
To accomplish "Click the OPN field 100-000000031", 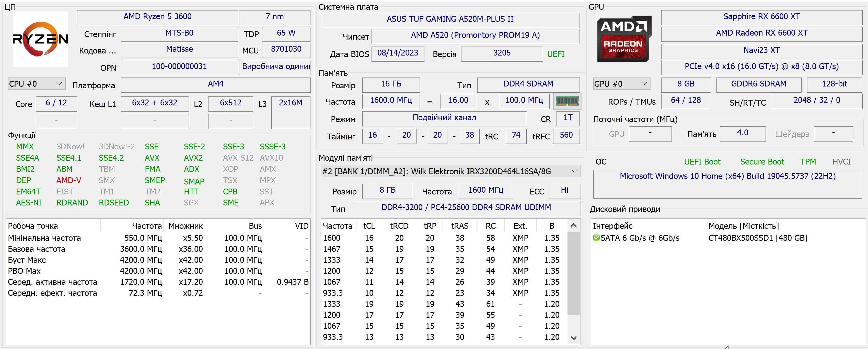I will pyautogui.click(x=179, y=67).
